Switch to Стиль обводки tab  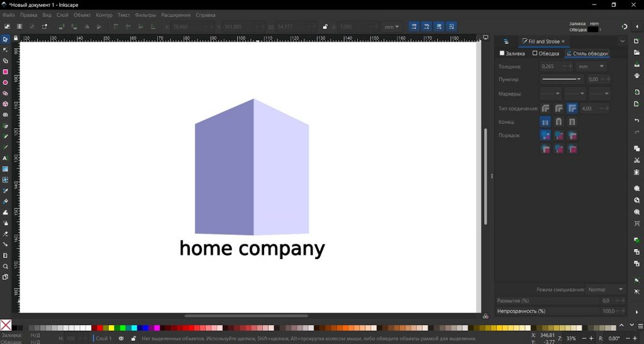coord(587,53)
